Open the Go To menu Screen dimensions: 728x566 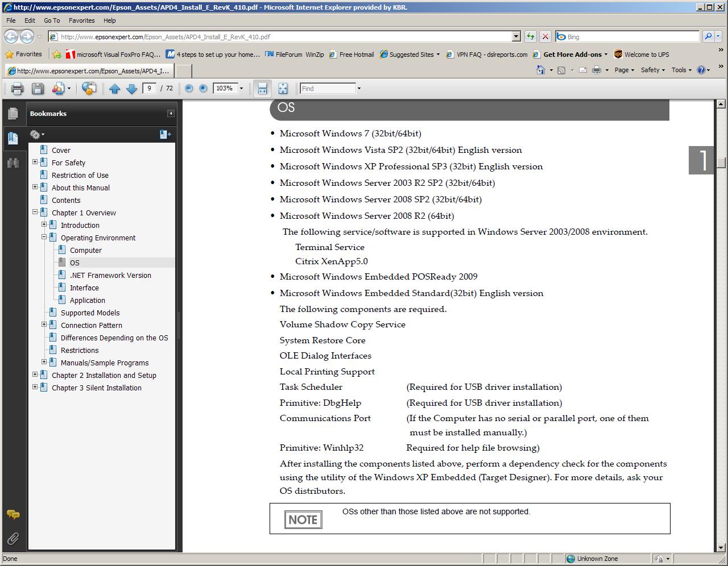click(x=52, y=20)
